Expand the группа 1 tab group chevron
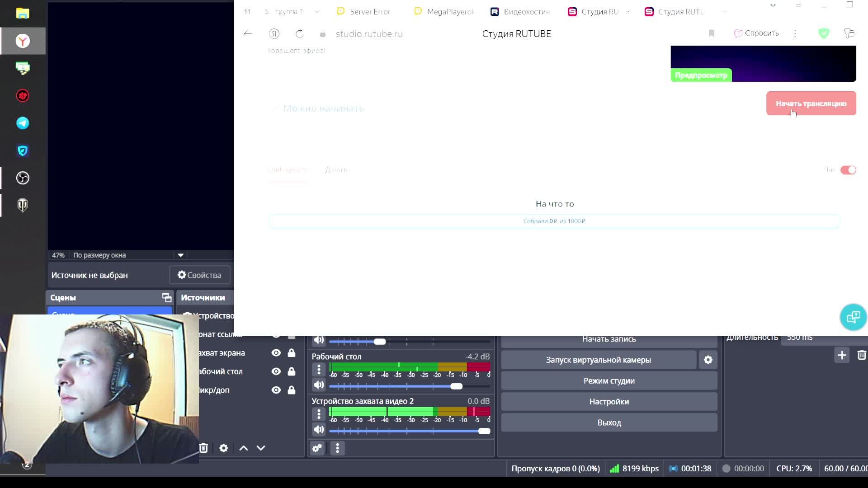This screenshot has width=868, height=488. click(x=316, y=12)
